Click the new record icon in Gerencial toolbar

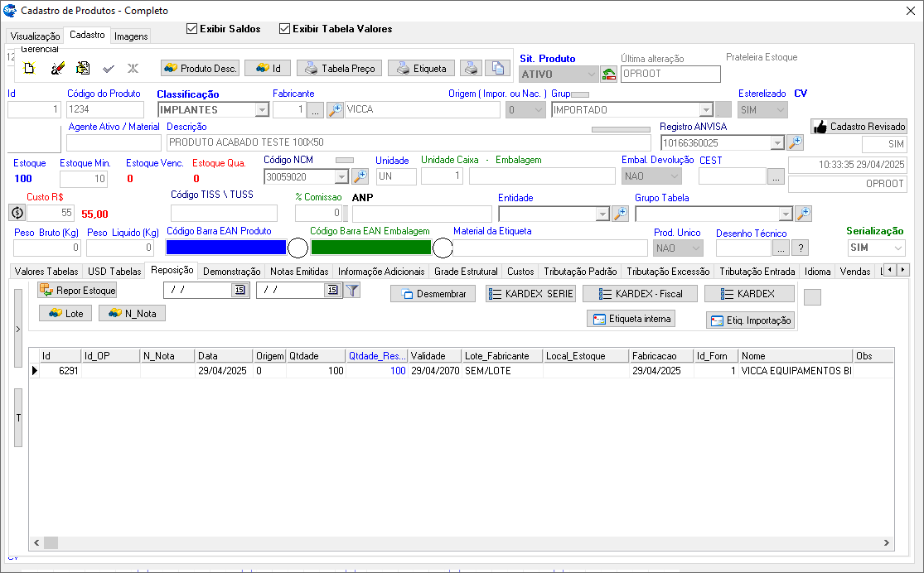[29, 69]
